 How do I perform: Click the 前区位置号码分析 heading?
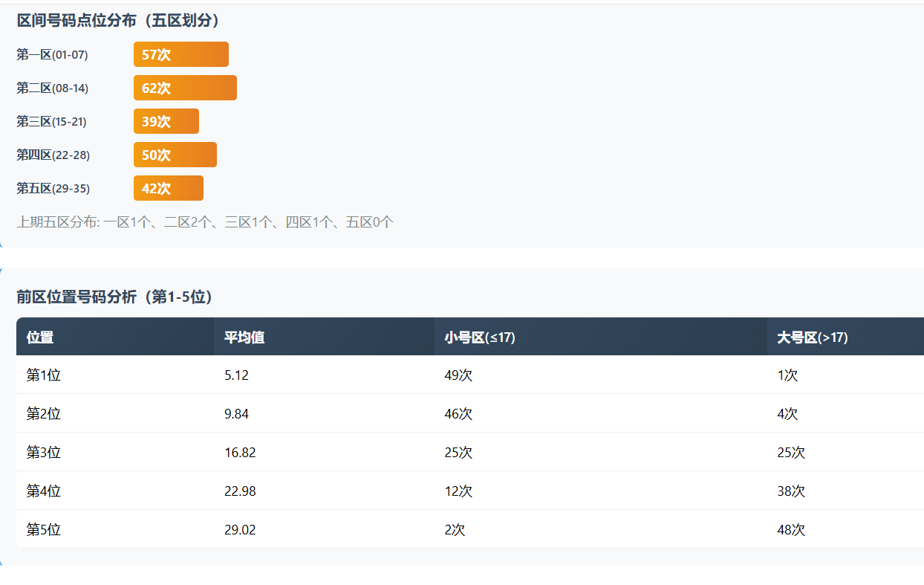[115, 297]
